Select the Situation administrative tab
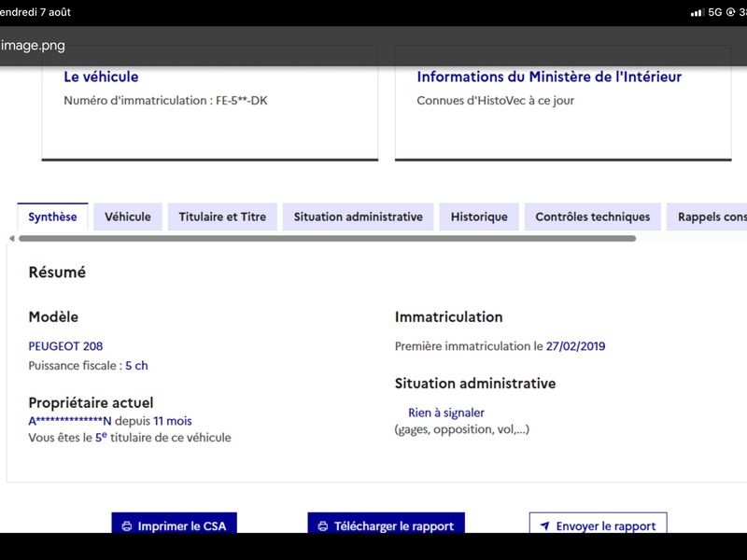 point(359,217)
